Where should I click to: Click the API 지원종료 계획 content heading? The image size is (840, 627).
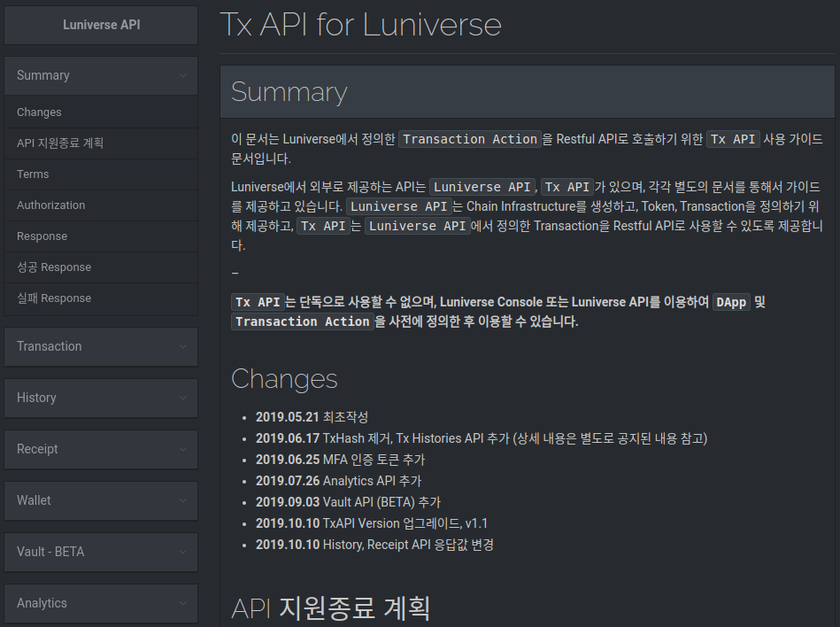(330, 608)
